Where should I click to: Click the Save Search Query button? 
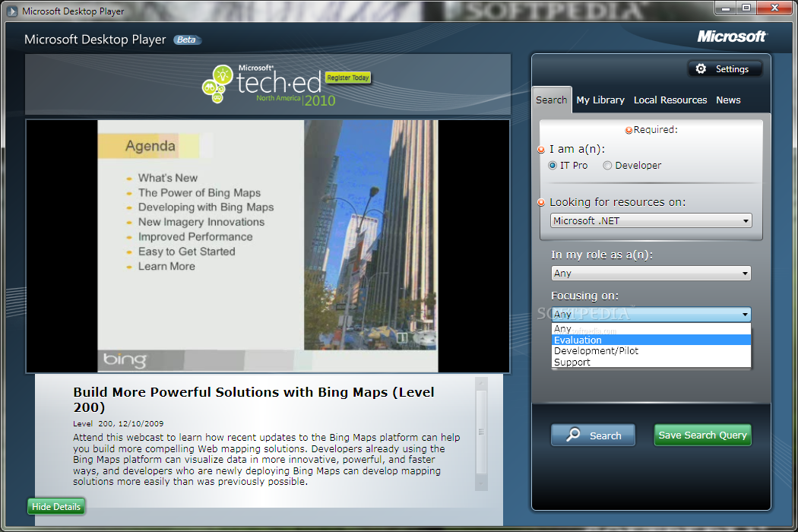702,435
